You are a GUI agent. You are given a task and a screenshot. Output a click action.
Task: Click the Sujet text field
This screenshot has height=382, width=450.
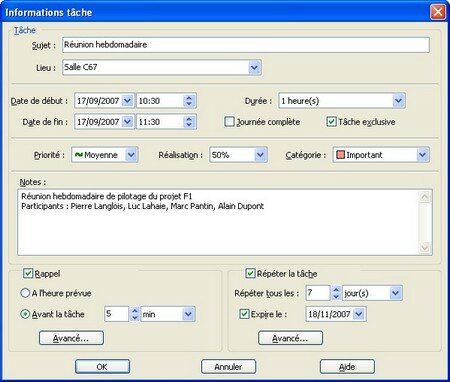[246, 45]
